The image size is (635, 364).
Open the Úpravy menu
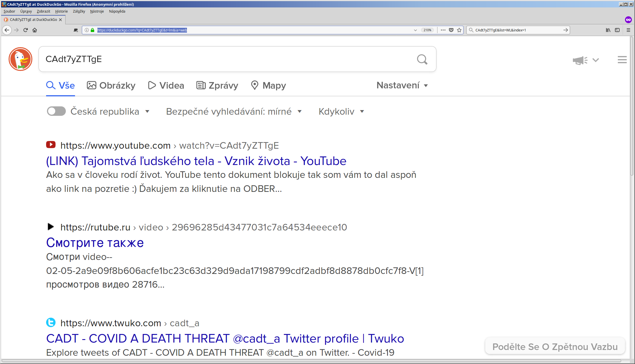click(26, 11)
